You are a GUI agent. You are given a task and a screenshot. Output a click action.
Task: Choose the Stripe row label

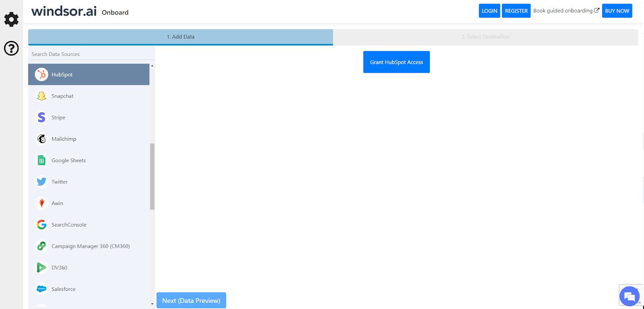tap(58, 117)
